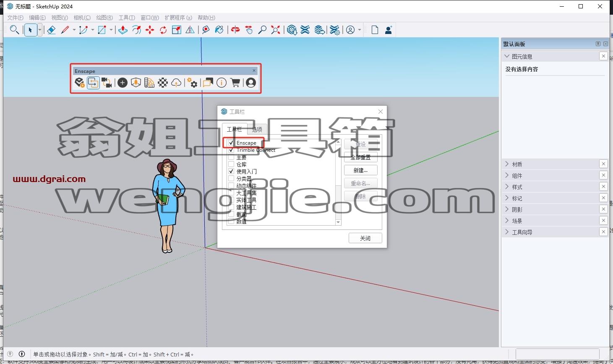The width and height of the screenshot is (613, 364).
Task: Click the Zoom Extents tool
Action: [276, 30]
